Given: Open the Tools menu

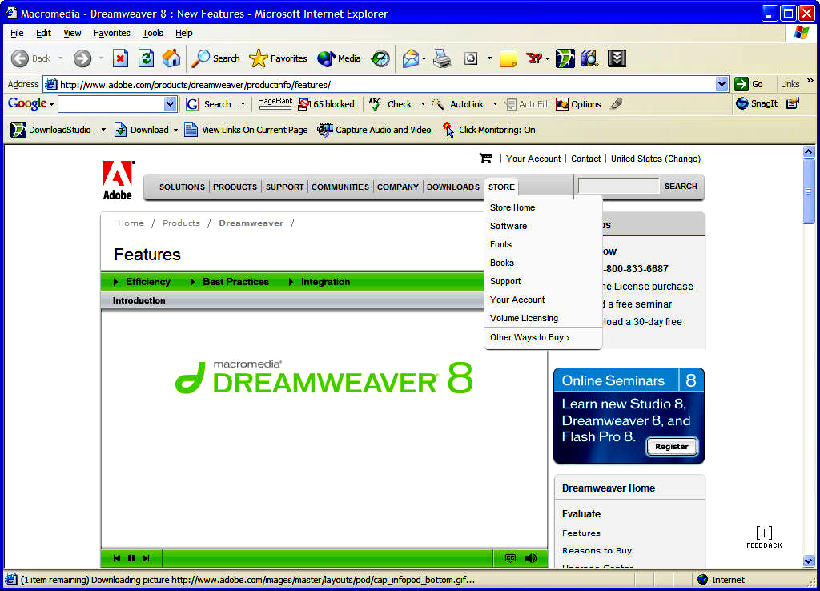Looking at the screenshot, I should 153,33.
